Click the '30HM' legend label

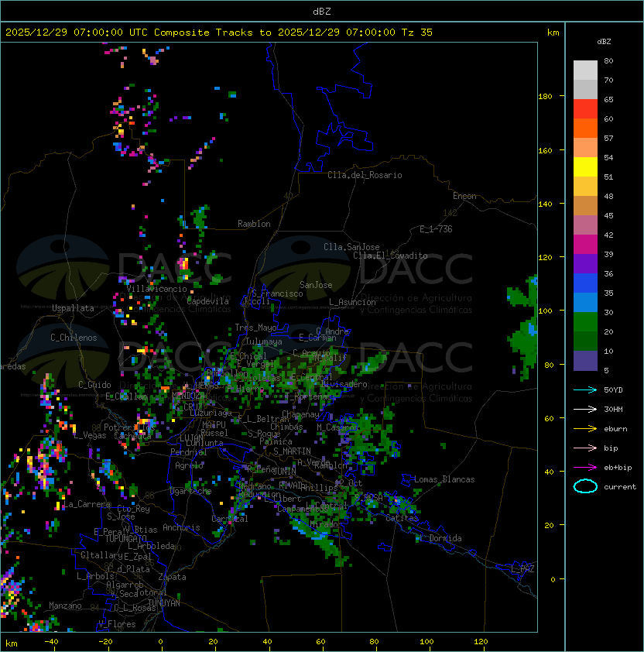(x=613, y=410)
